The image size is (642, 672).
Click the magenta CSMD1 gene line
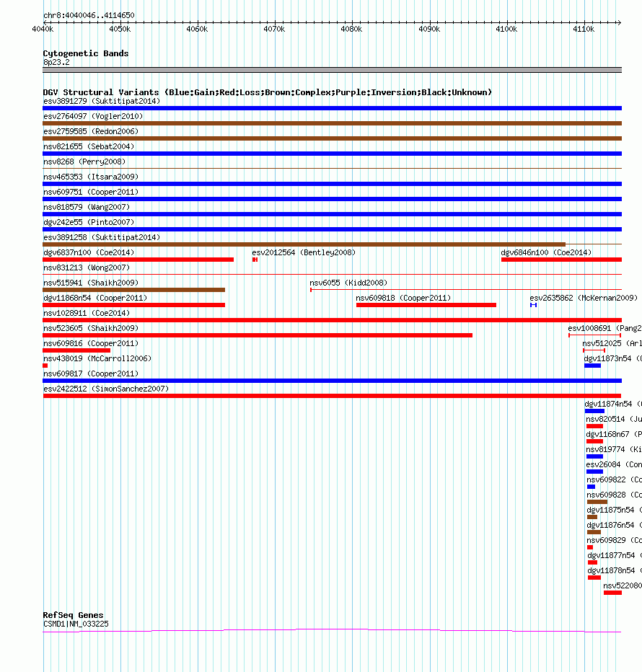click(x=333, y=630)
